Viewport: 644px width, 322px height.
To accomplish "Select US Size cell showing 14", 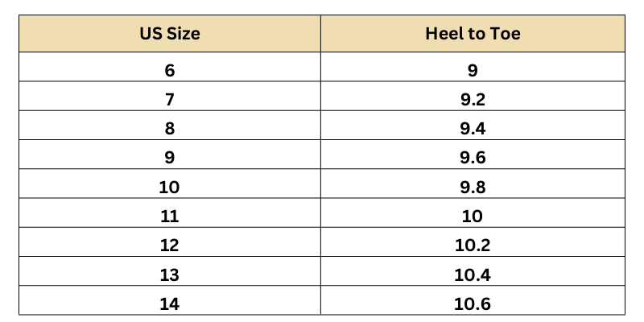I will point(169,304).
